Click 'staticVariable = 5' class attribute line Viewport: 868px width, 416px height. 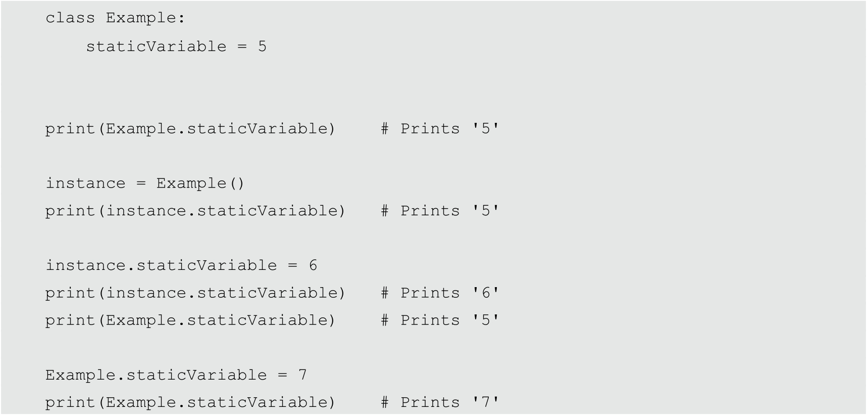pyautogui.click(x=176, y=47)
